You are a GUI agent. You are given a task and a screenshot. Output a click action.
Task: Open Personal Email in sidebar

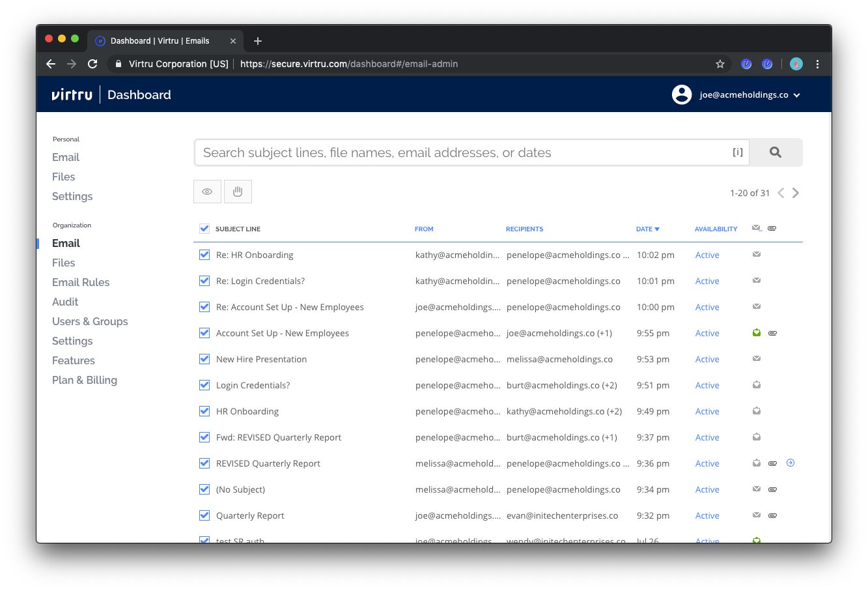(66, 157)
